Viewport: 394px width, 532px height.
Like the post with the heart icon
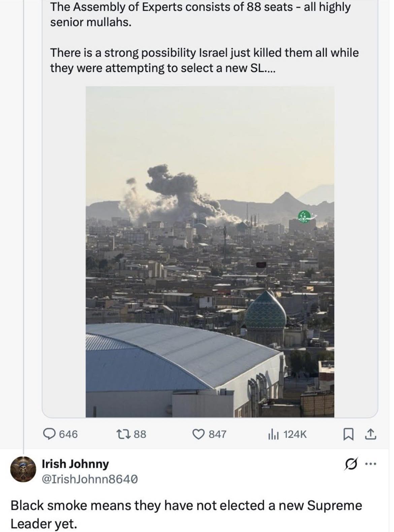click(197, 434)
